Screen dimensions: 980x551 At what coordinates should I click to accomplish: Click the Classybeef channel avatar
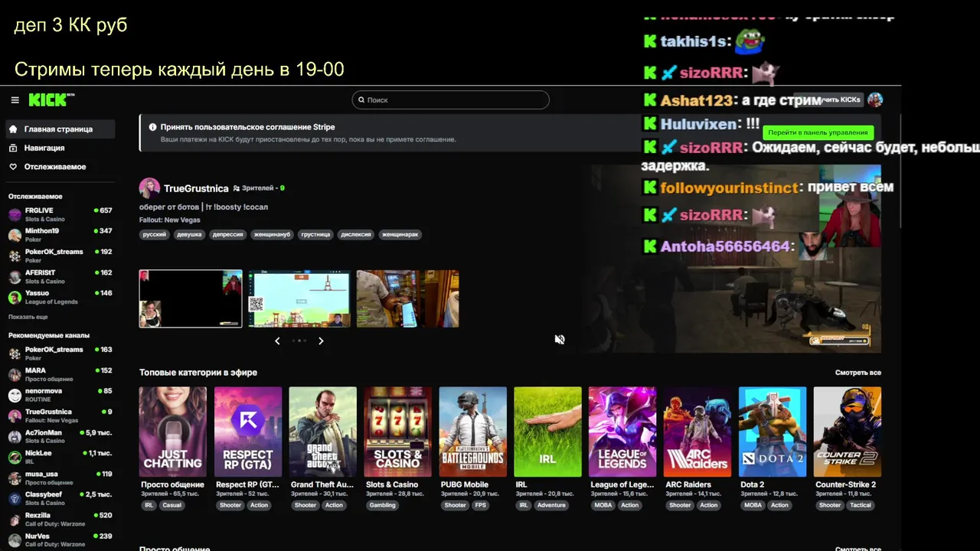[15, 499]
